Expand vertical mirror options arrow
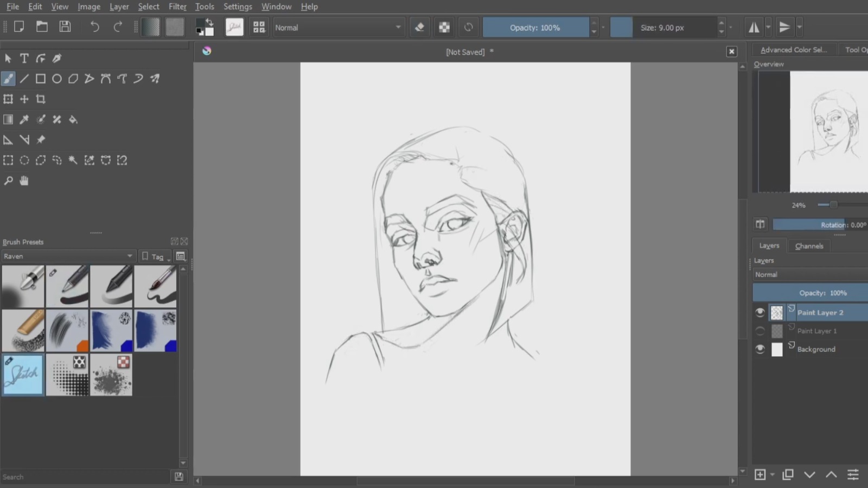 coord(799,27)
